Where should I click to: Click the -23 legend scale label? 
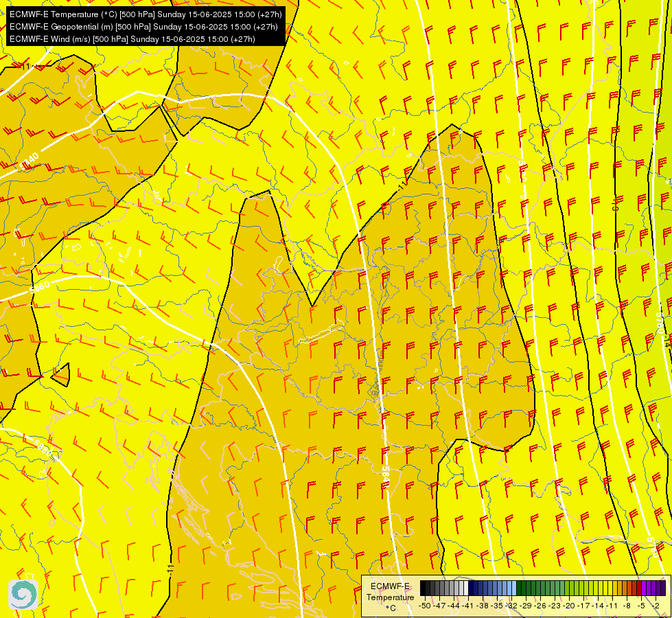[555, 606]
